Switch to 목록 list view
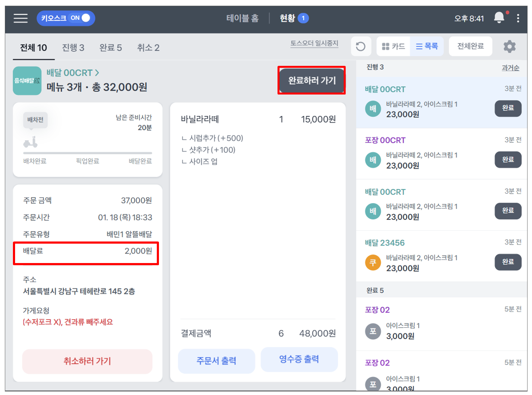Viewport: 532px width, 395px height. pyautogui.click(x=427, y=46)
